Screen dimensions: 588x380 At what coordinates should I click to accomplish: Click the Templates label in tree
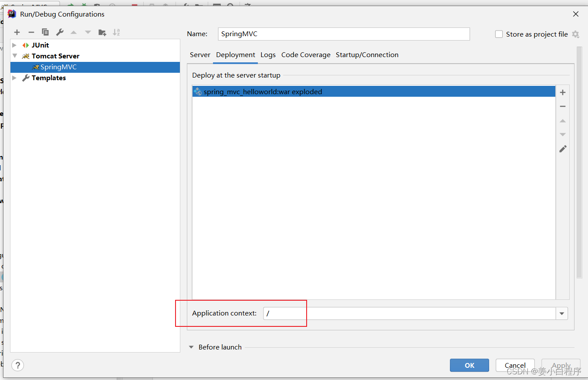click(x=49, y=78)
